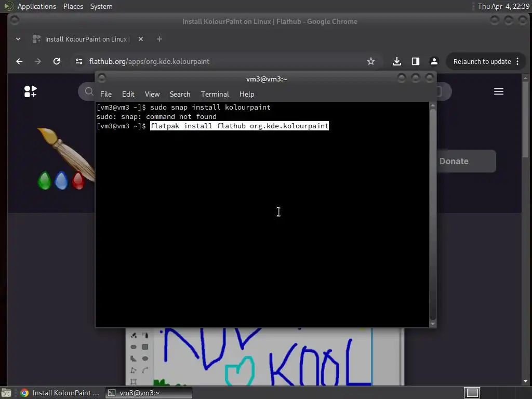Screen dimensions: 532x399
Task: Click the Chrome page scrollbar thumb
Action: pos(525,119)
